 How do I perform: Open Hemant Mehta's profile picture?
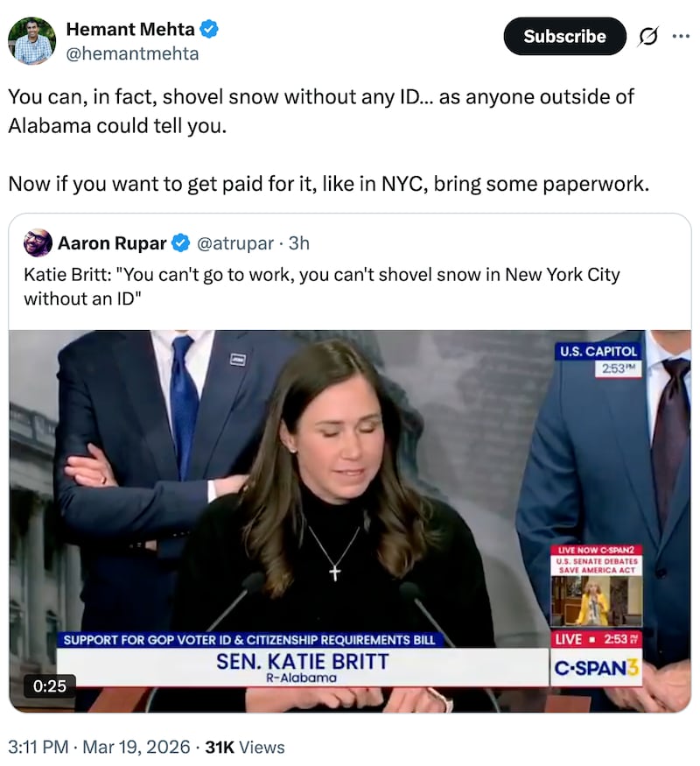coord(31,41)
